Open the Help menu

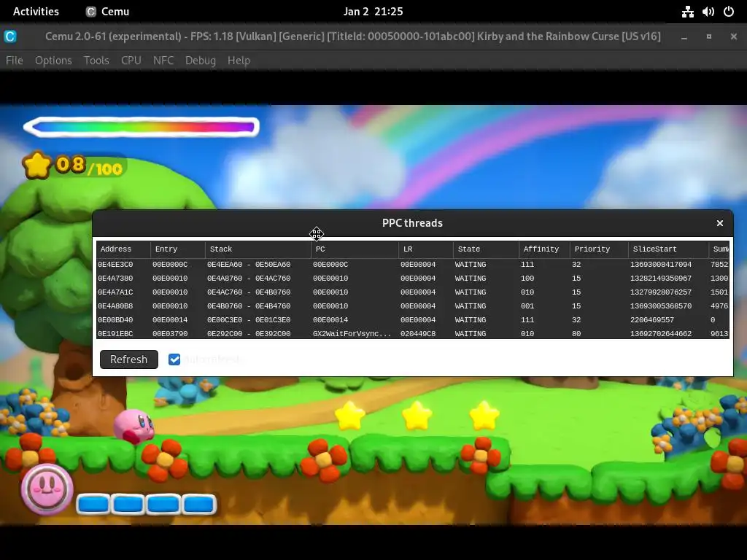click(x=239, y=61)
